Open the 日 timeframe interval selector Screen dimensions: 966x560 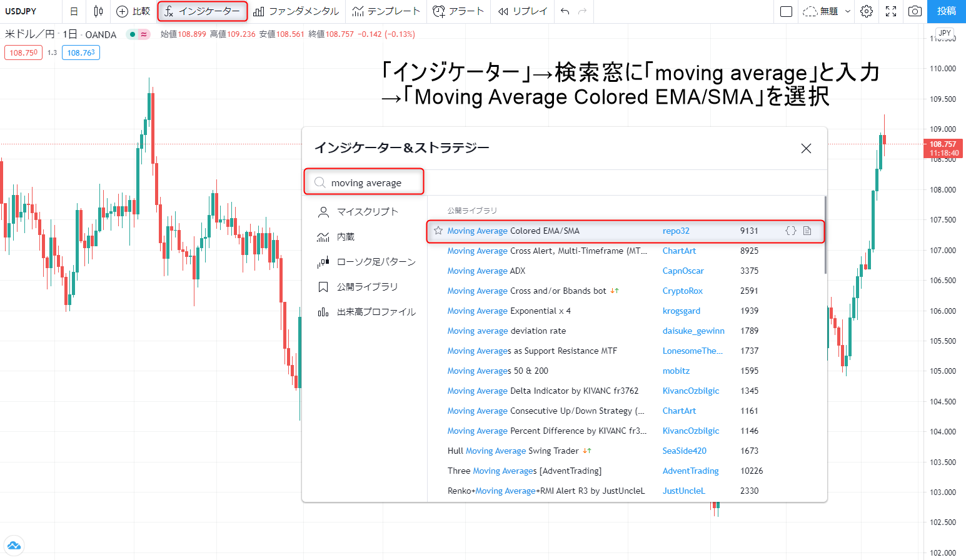[74, 11]
